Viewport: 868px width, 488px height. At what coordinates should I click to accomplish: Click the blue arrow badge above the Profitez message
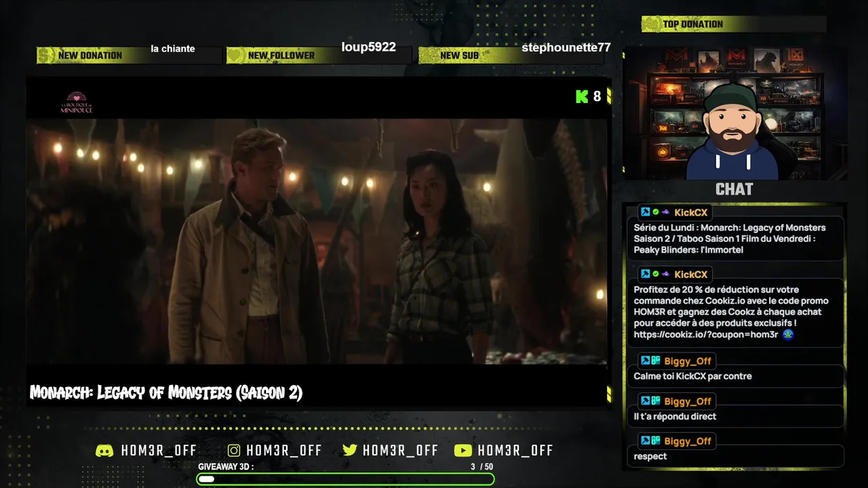coord(646,274)
